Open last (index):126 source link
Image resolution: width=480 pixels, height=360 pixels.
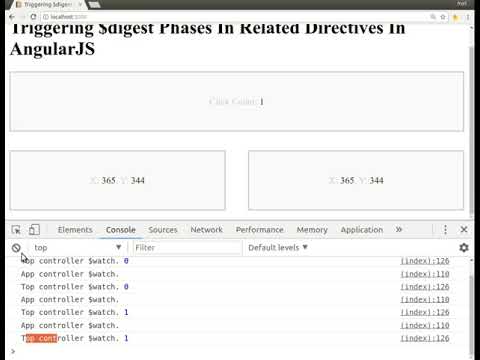[425, 338]
